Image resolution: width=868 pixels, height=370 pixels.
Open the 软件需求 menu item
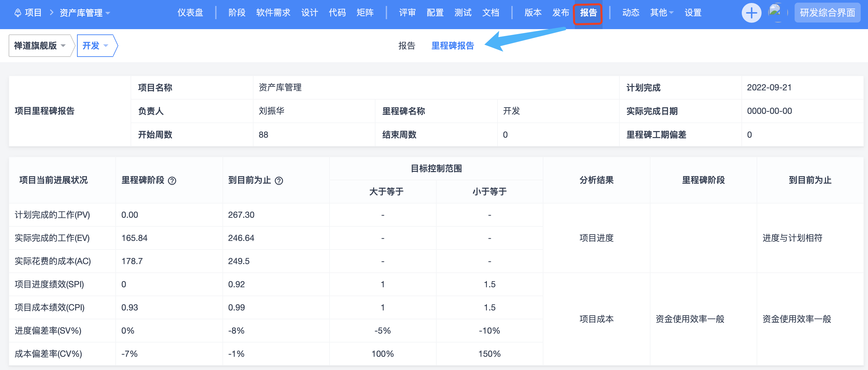coord(273,13)
